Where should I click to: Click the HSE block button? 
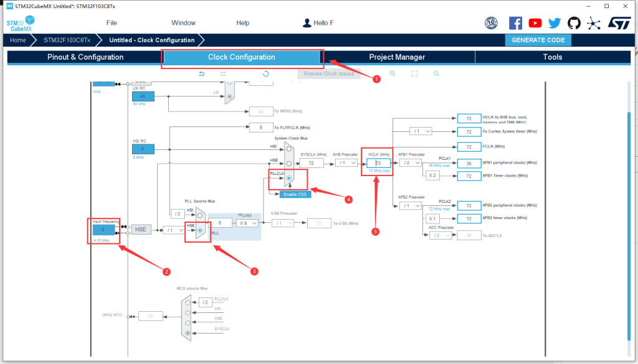[x=141, y=230]
